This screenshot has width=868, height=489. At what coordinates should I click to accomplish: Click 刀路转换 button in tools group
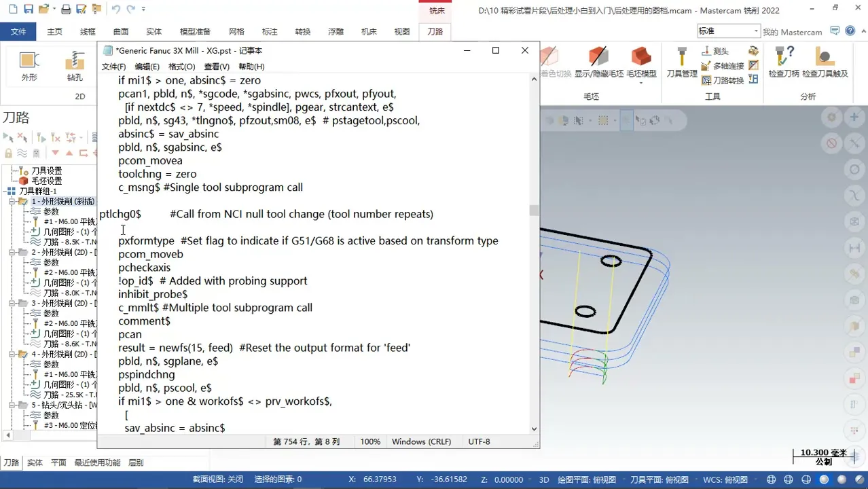723,80
